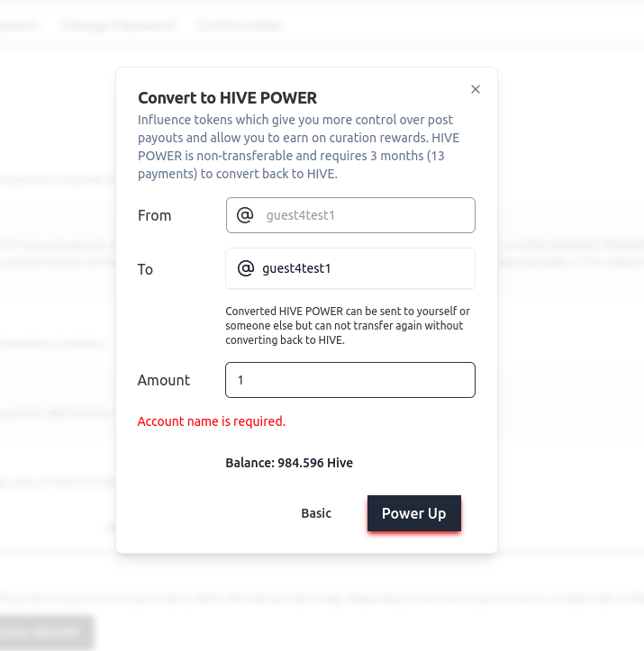Click the @ icon in To field
Viewport: 644px width, 651px height.
click(x=245, y=268)
